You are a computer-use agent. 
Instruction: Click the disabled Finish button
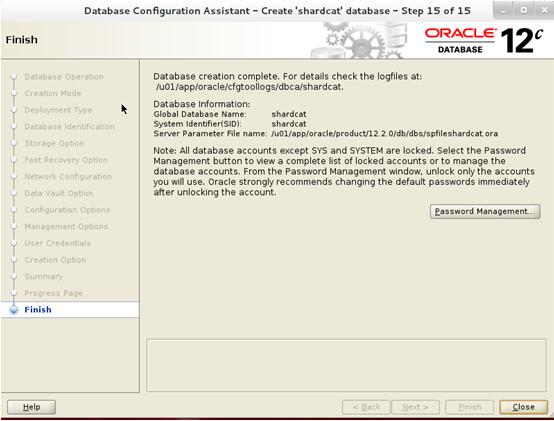point(470,407)
